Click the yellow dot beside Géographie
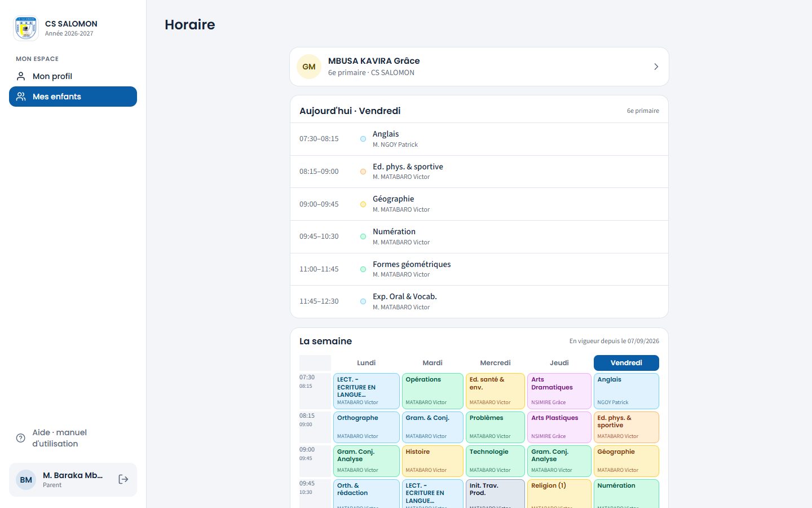The width and height of the screenshot is (812, 508). coord(363,204)
